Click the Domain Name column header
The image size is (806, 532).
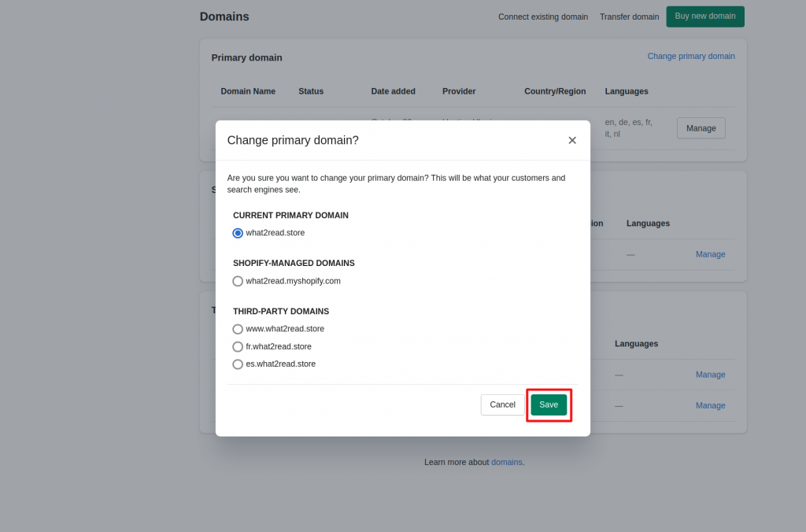tap(248, 91)
